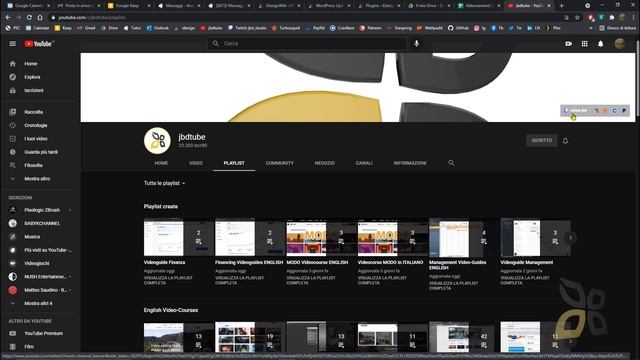Viewport: 640px width, 360px height.
Task: Activate voice search microphone
Action: (416, 43)
